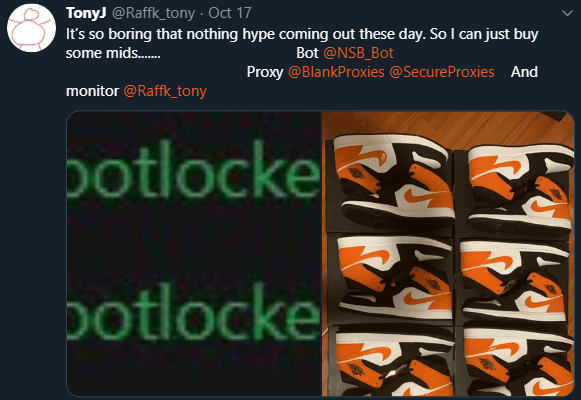The width and height of the screenshot is (581, 400).
Task: Open the Oct 17 tweet timestamp
Action: point(230,13)
